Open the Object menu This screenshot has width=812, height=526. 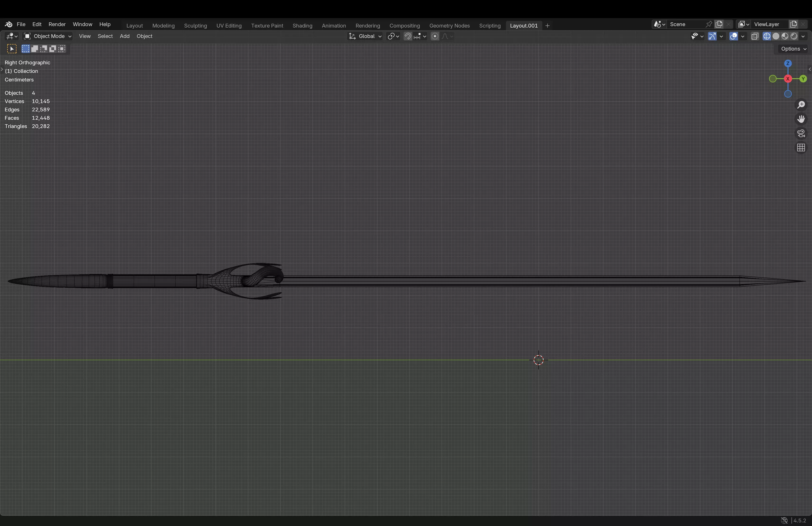pyautogui.click(x=144, y=36)
